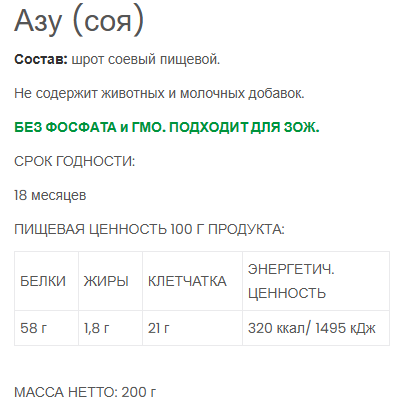The image size is (414, 418).
Task: Click the 1,8 г fat value cell
Action: point(110,328)
